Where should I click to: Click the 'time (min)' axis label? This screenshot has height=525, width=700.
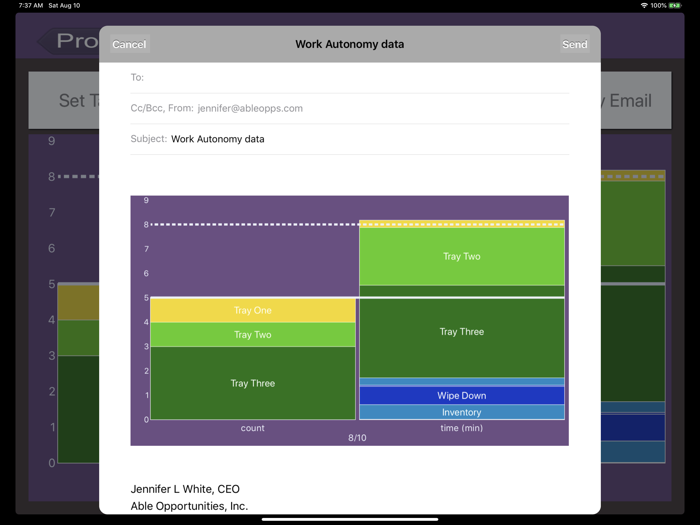[x=462, y=428]
